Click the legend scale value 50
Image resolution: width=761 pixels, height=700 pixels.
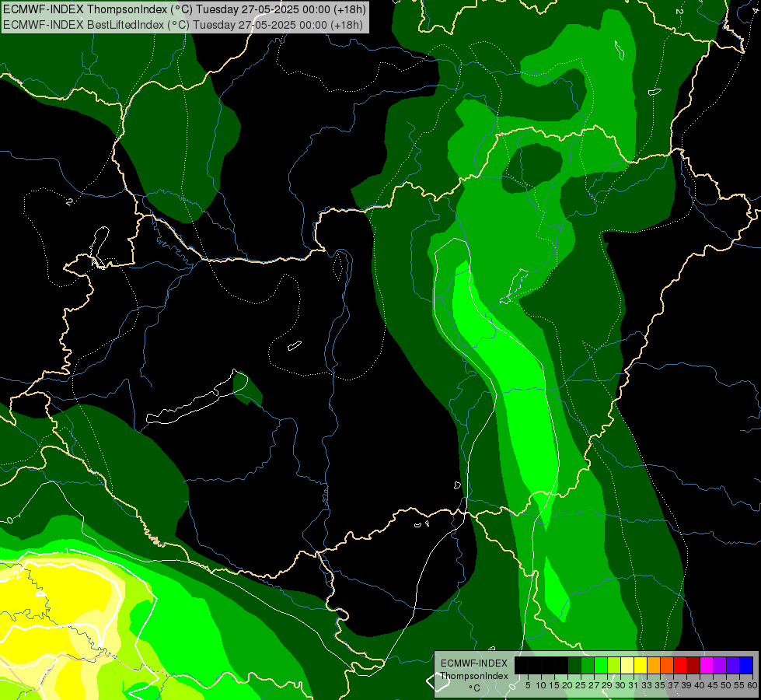(726, 685)
